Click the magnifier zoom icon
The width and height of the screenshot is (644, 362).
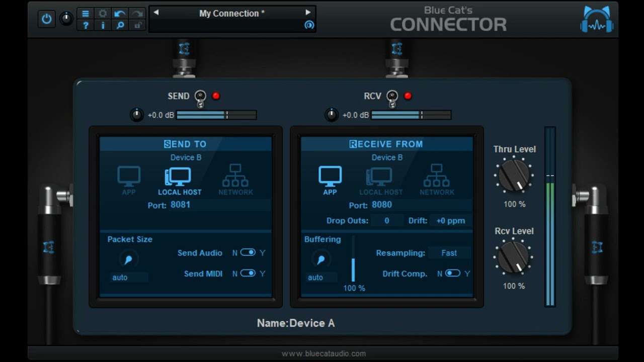[x=120, y=25]
